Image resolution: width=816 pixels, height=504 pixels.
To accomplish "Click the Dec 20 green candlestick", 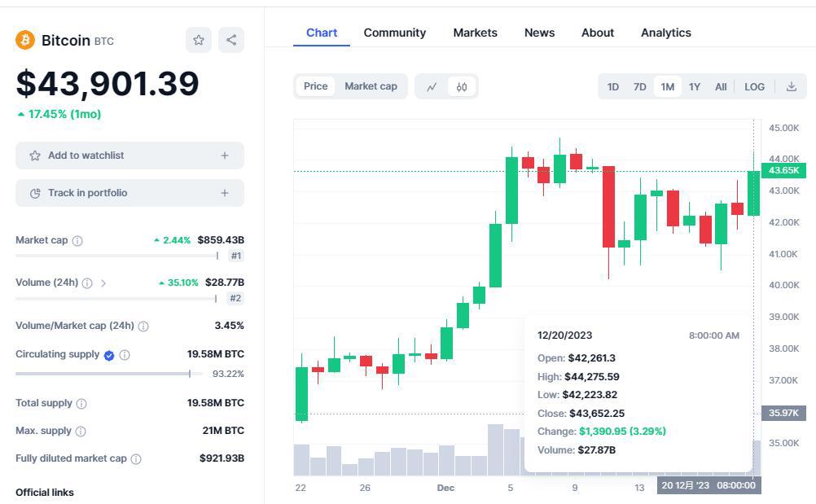I will [x=753, y=193].
